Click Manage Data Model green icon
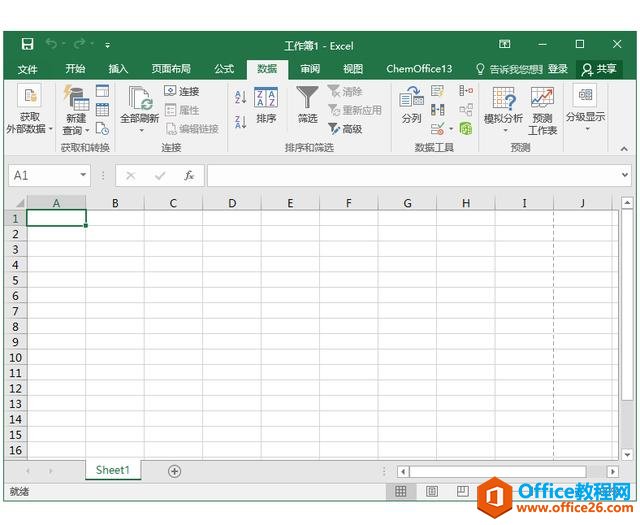This screenshot has height=525, width=640. click(x=466, y=129)
